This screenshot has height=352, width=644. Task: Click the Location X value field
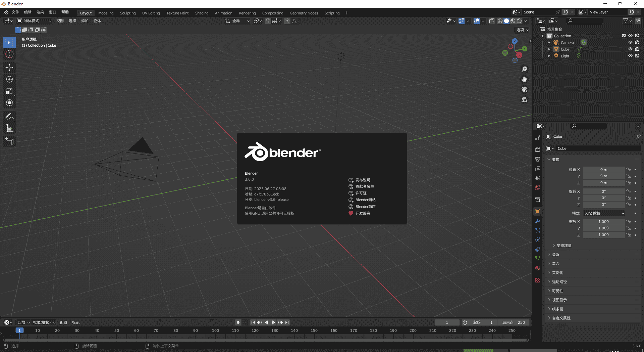click(x=603, y=170)
